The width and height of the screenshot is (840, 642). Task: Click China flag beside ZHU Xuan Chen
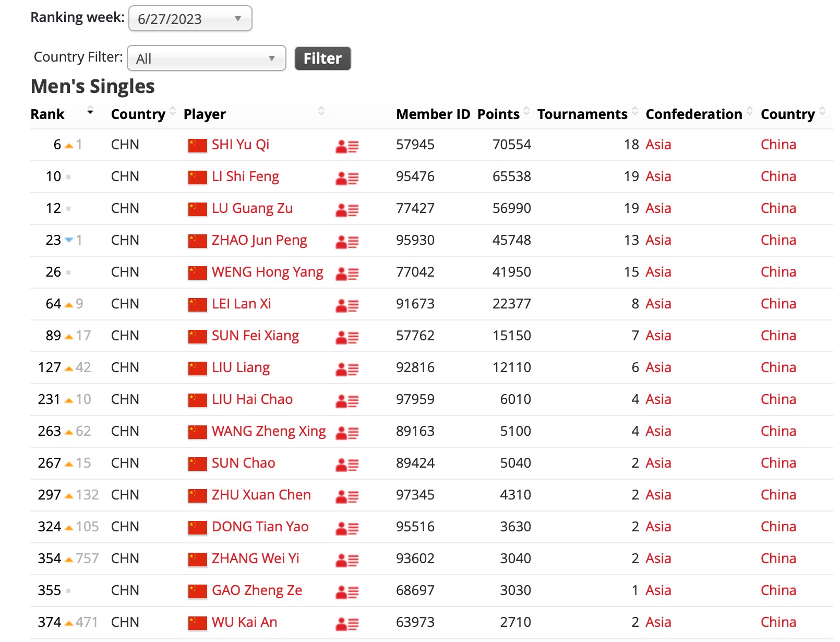[198, 496]
